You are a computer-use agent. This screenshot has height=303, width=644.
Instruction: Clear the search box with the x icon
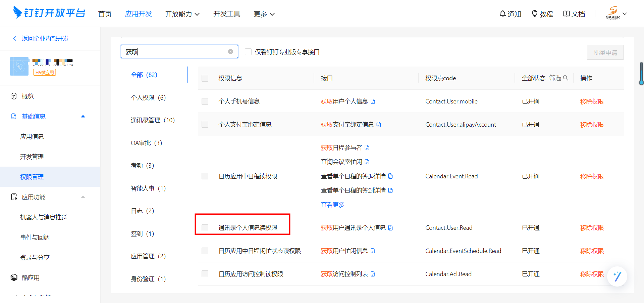click(230, 51)
